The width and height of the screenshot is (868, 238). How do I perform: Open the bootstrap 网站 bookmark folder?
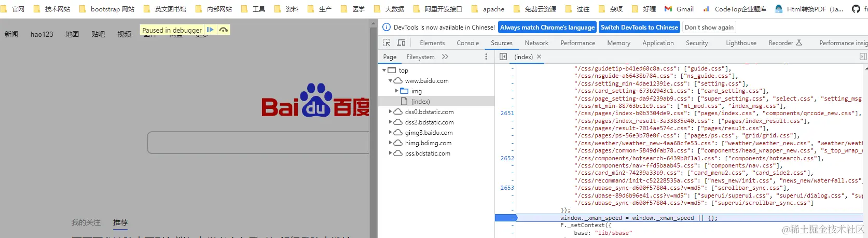(x=106, y=9)
